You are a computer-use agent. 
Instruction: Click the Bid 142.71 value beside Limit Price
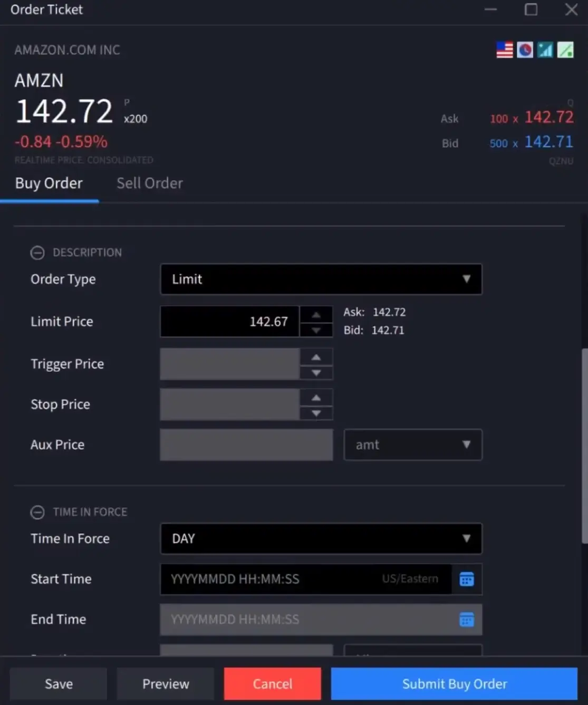[388, 330]
